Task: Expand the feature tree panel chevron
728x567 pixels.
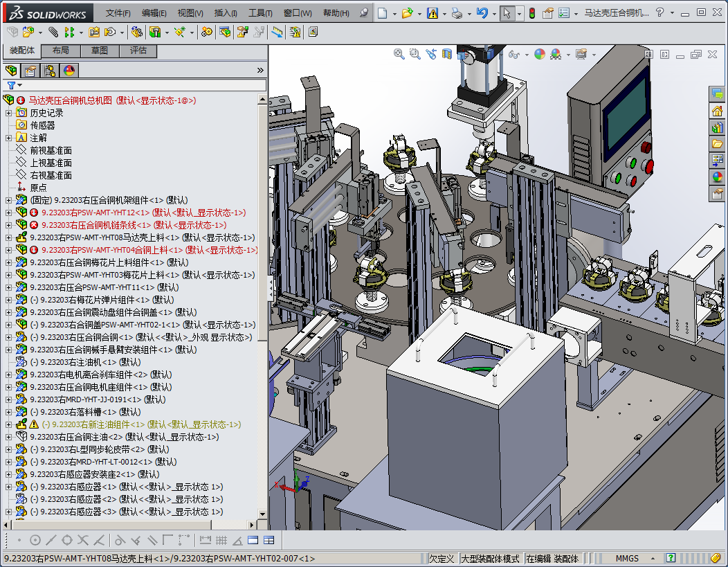Action: click(260, 71)
